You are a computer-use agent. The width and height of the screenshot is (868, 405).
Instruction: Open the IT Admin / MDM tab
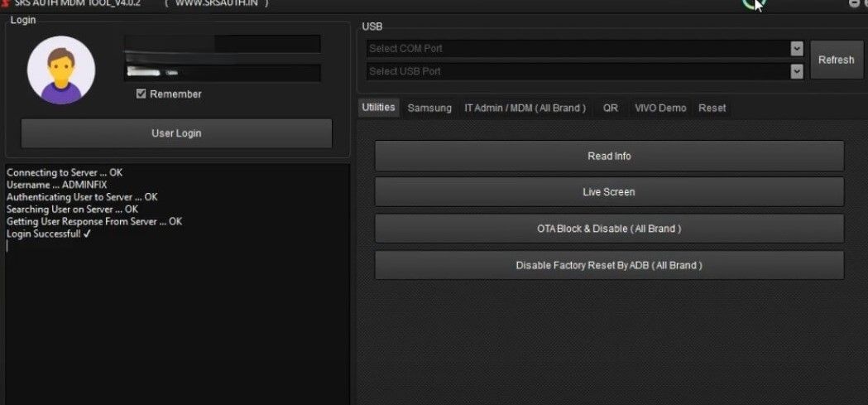[525, 108]
